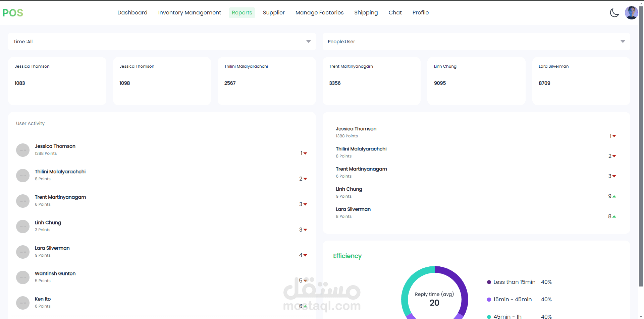Screen dimensions: 644x319
Task: Select the dark purple Less than 15min legend dot
Action: (x=489, y=282)
